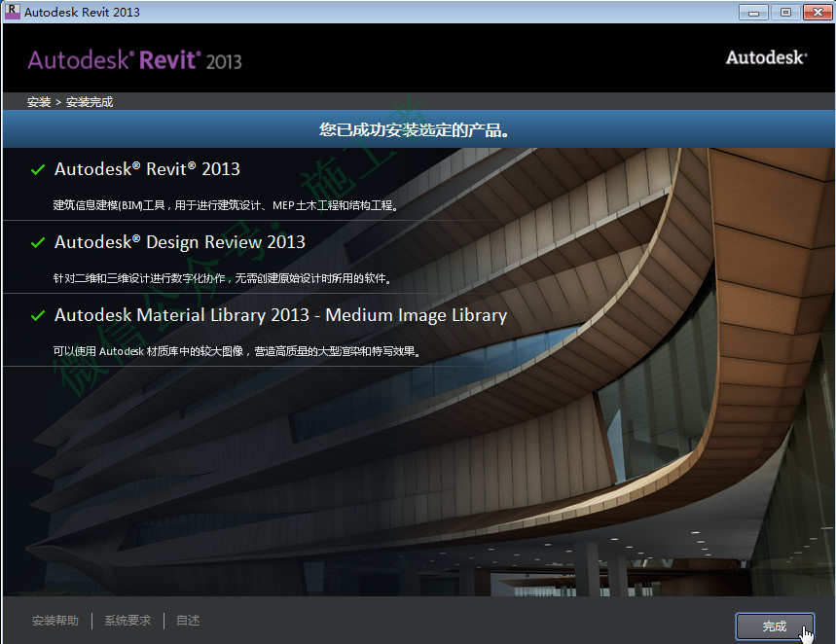The height and width of the screenshot is (644, 836).
Task: Select the Autodesk® Design Review 2013 title
Action: point(180,242)
